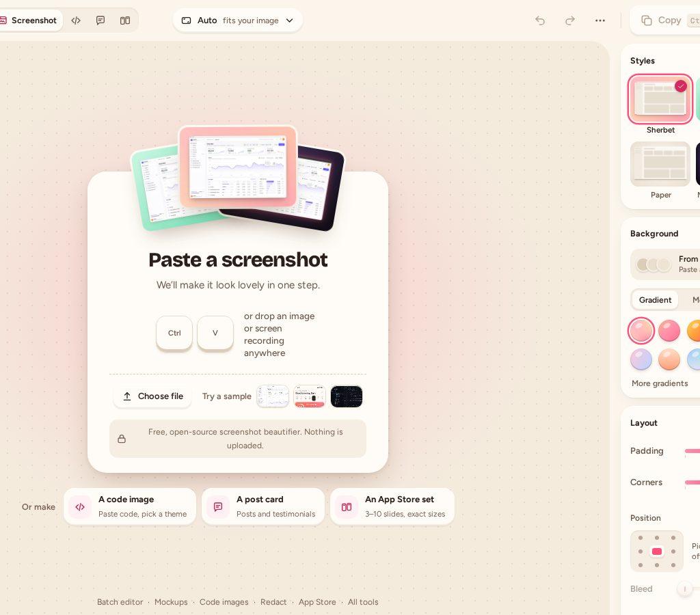
Task: Load the first light dashboard sample
Action: point(273,396)
